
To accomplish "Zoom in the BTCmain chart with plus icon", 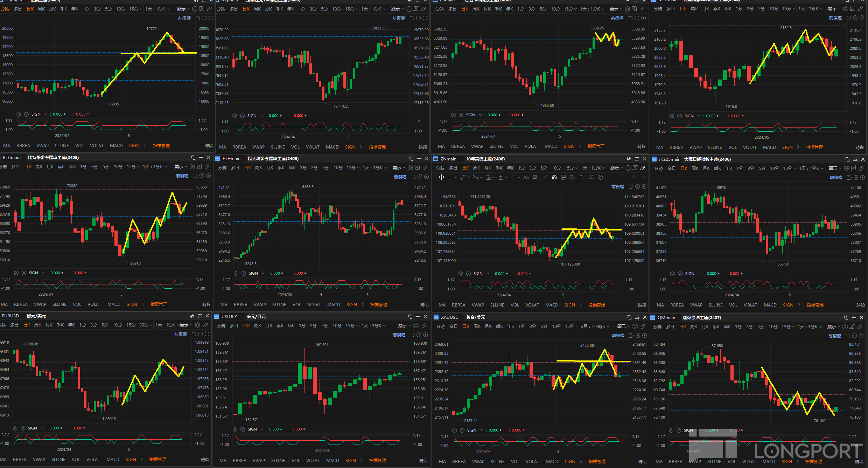I will coord(209,176).
